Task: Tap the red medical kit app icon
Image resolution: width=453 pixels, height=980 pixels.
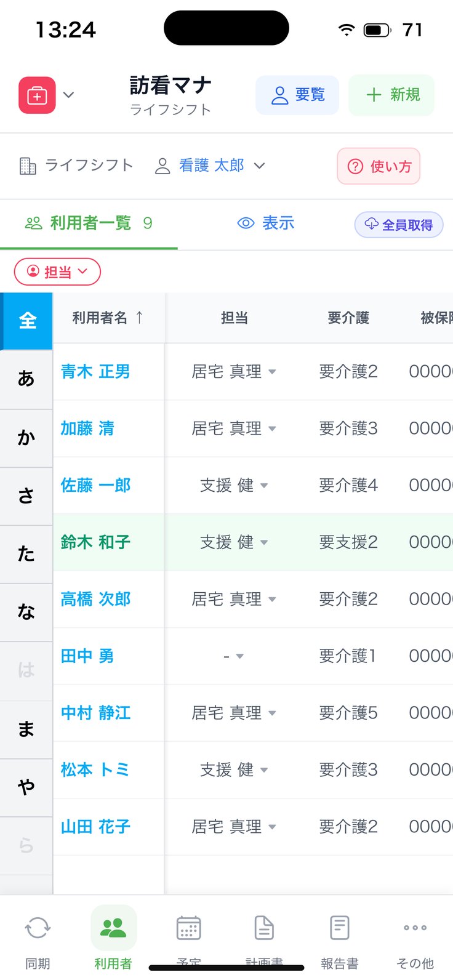Action: (x=37, y=95)
